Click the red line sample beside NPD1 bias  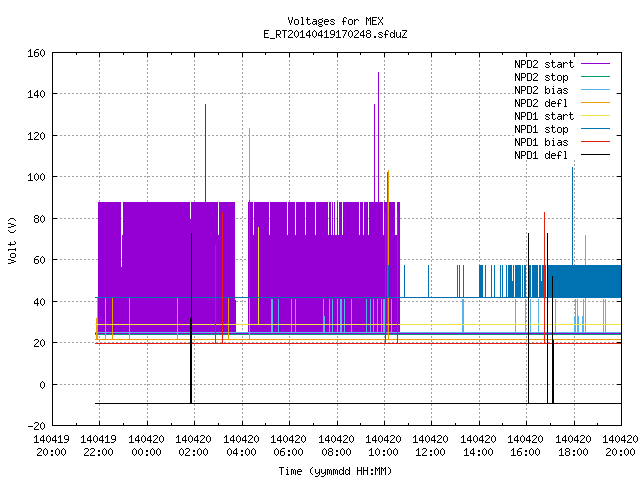point(596,142)
